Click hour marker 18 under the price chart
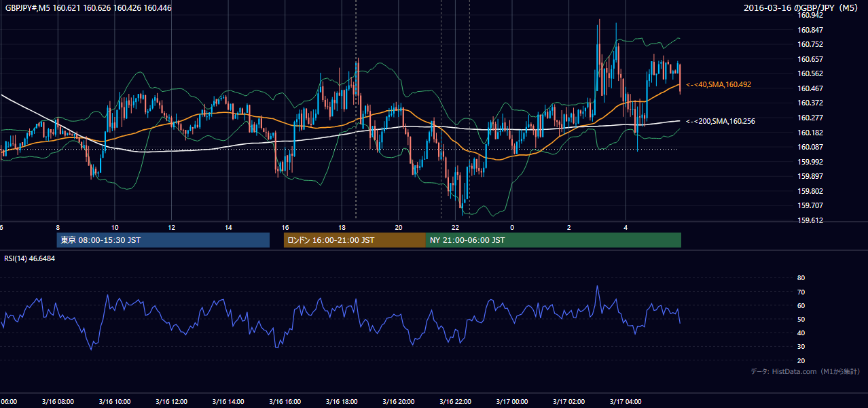 (x=342, y=228)
